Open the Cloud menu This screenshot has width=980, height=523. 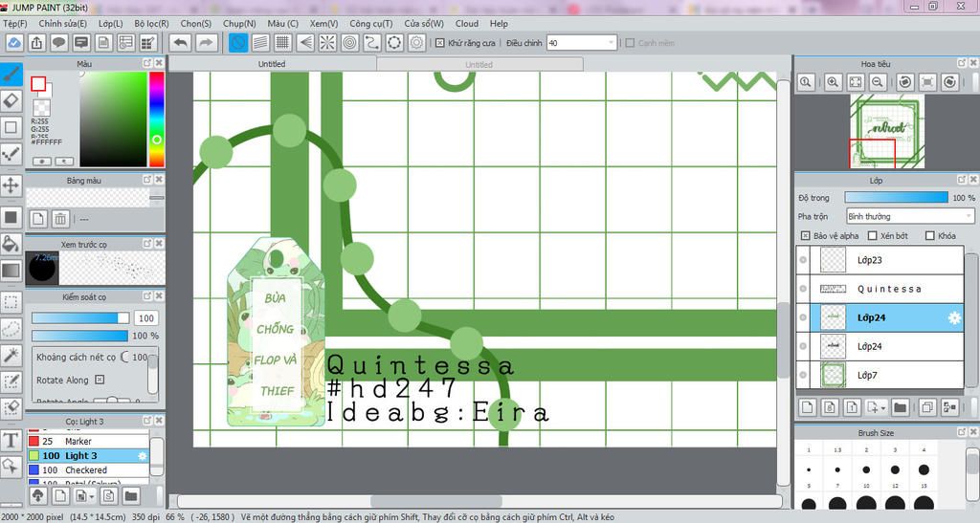coord(467,24)
